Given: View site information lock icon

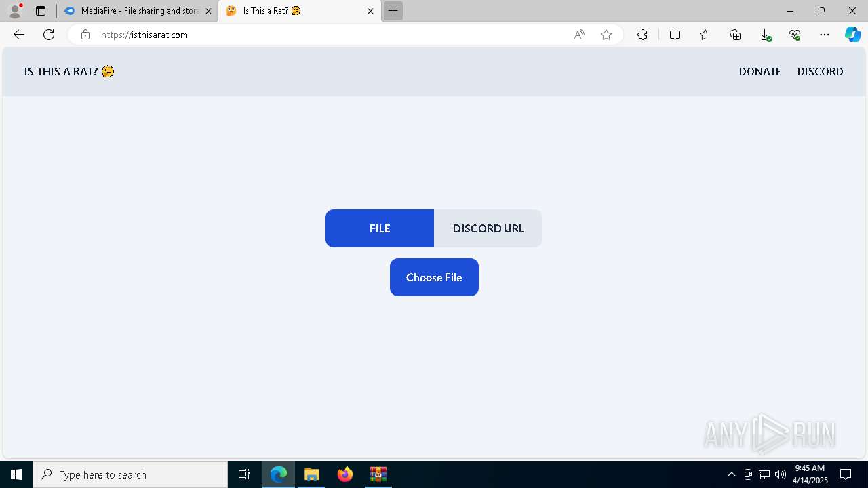Looking at the screenshot, I should pyautogui.click(x=85, y=35).
